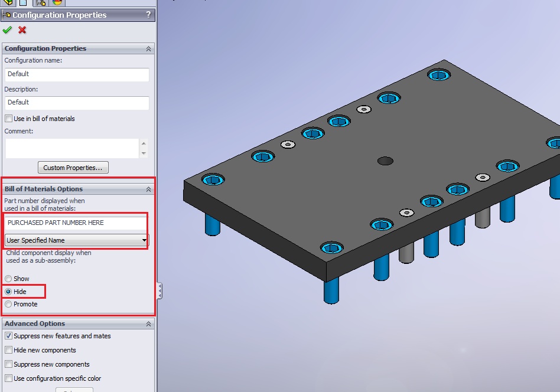Switch to the DisplayManager tab
Screen dimensions: 560x392
57,3
